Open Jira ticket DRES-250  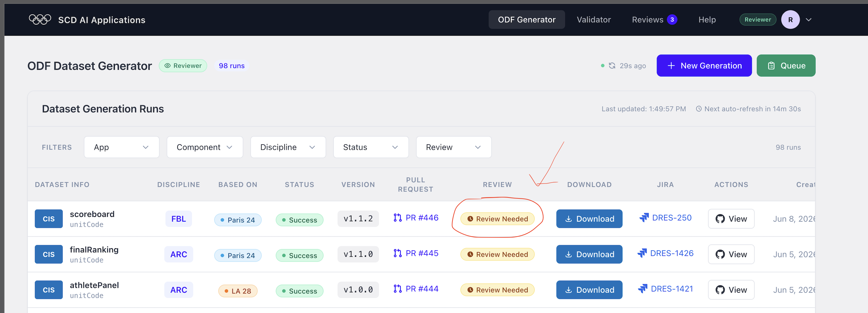[665, 218]
